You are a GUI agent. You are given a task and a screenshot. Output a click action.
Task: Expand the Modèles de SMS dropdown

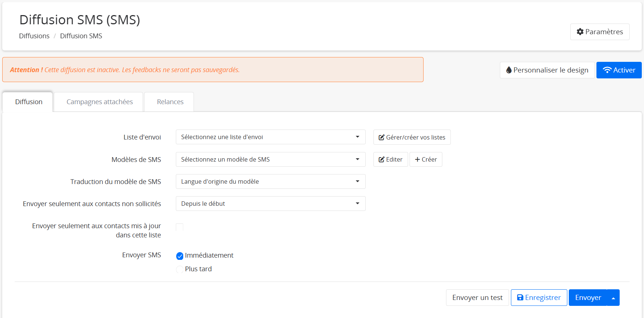pyautogui.click(x=270, y=159)
